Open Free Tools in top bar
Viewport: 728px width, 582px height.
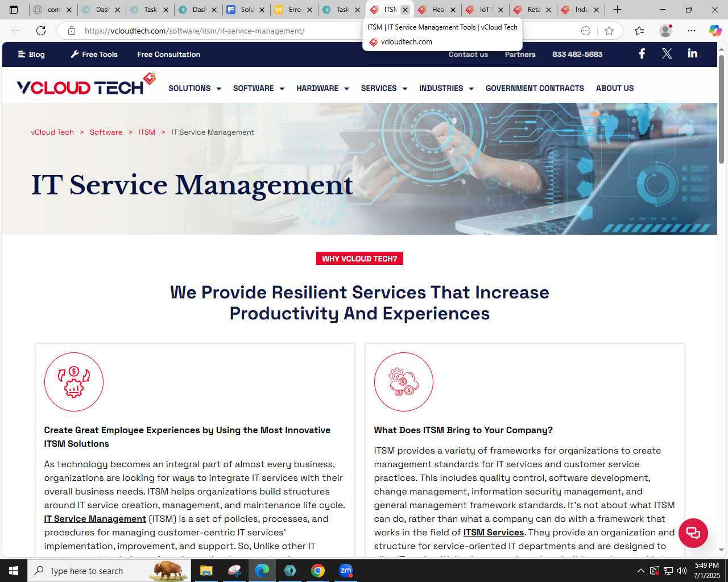point(94,55)
